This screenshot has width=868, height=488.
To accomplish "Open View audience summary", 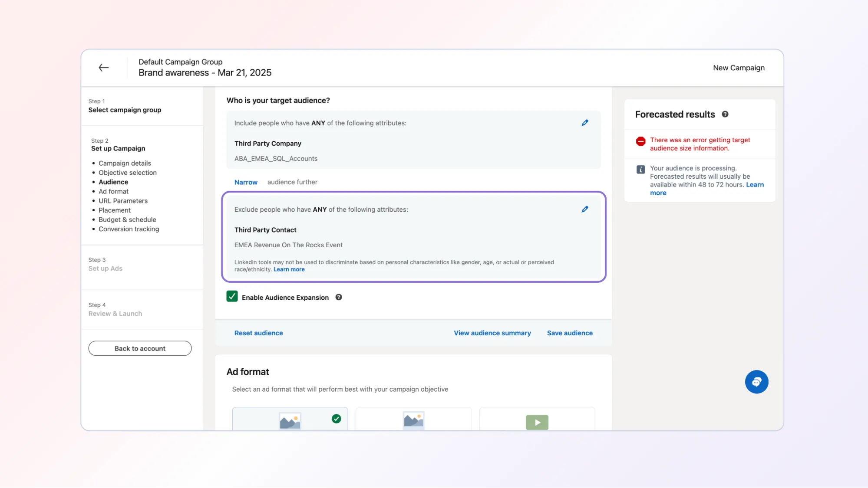I will [x=492, y=333].
